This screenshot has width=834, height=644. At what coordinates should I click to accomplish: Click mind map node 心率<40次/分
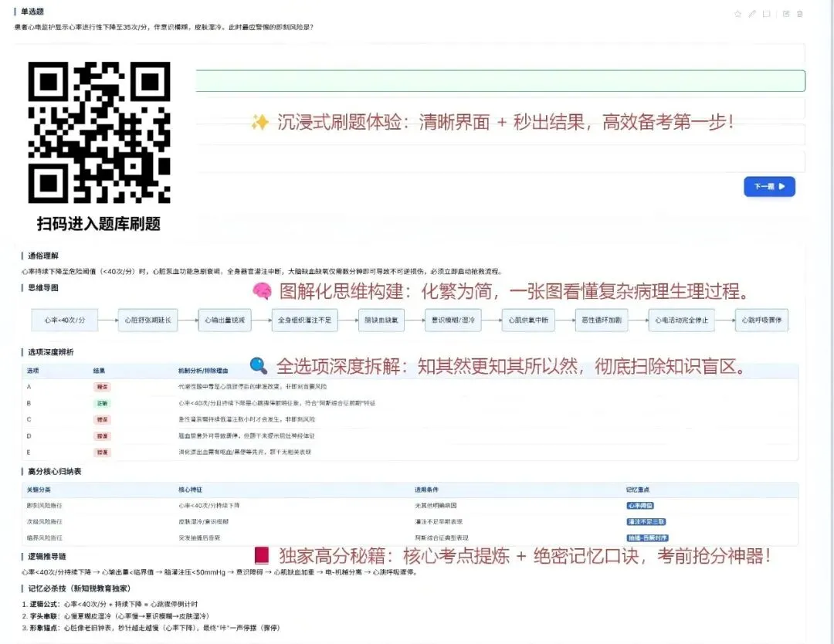click(64, 320)
